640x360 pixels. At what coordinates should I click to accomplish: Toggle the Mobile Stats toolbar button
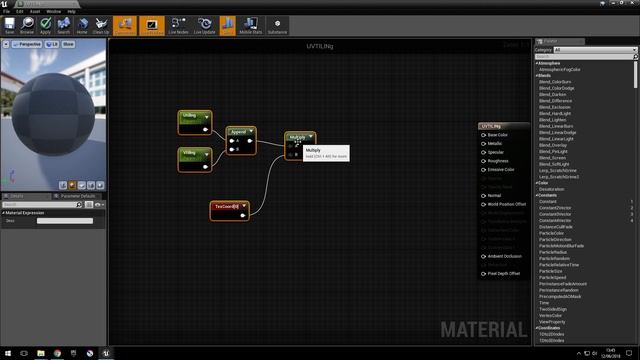[x=251, y=26]
